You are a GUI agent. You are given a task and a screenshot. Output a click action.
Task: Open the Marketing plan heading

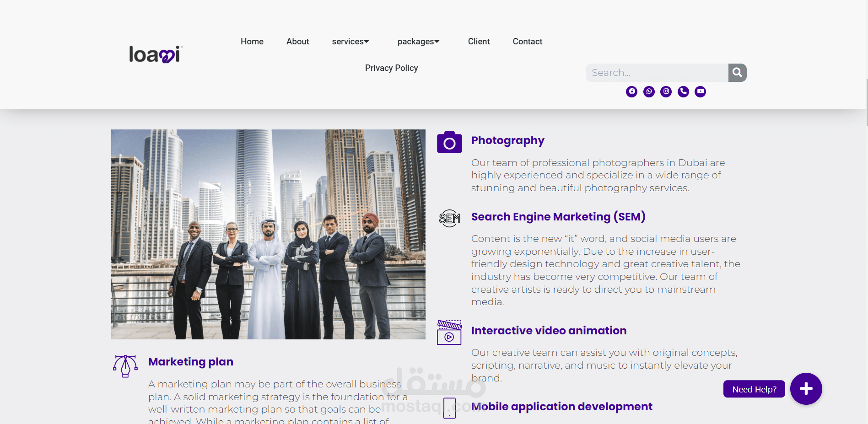pos(191,362)
